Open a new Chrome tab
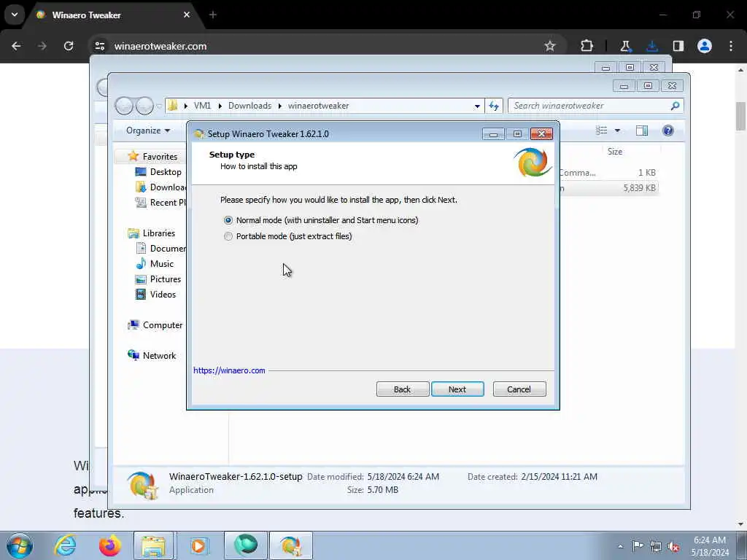Screen dimensions: 747x560 coord(213,15)
